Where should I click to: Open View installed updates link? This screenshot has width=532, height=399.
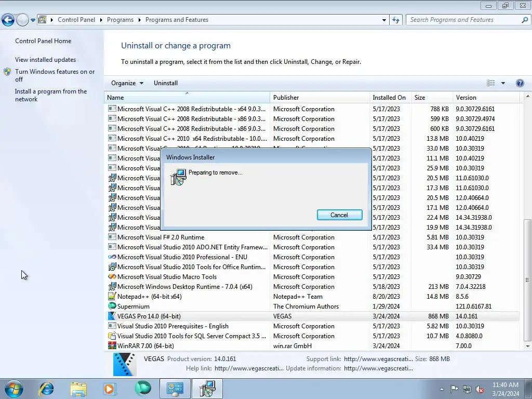[x=46, y=60]
